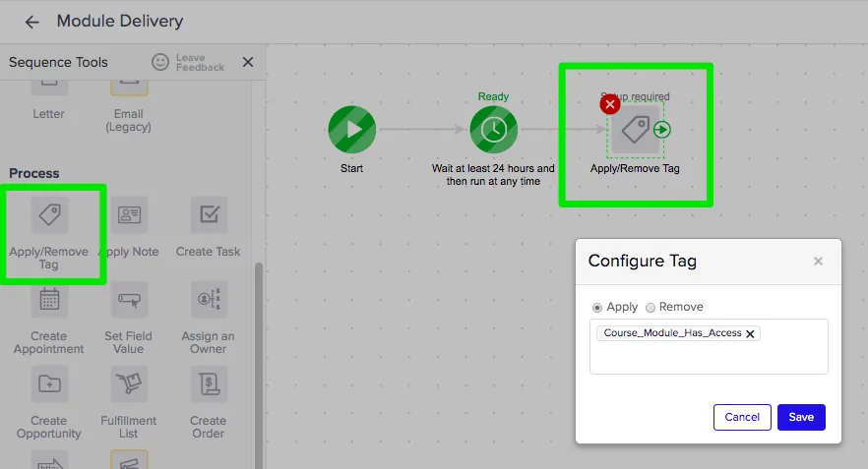The height and width of the screenshot is (469, 868).
Task: Select the Create Order tool icon
Action: pos(209,383)
